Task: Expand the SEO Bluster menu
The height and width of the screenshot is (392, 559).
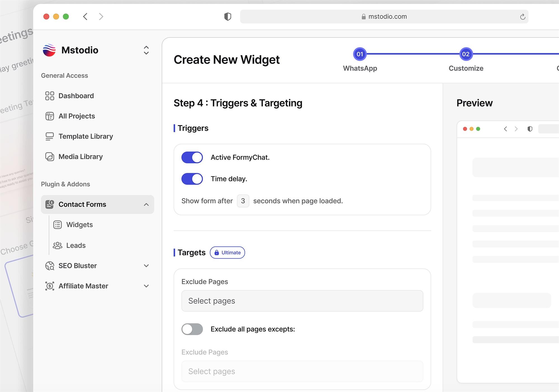Action: 146,266
